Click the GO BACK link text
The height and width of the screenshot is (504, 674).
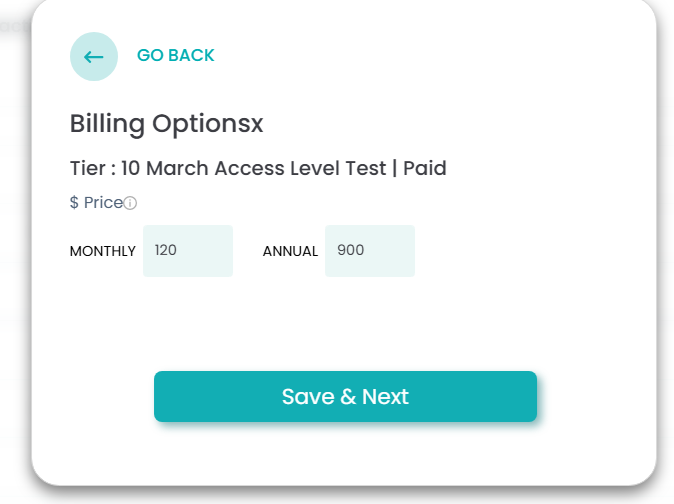click(x=176, y=56)
